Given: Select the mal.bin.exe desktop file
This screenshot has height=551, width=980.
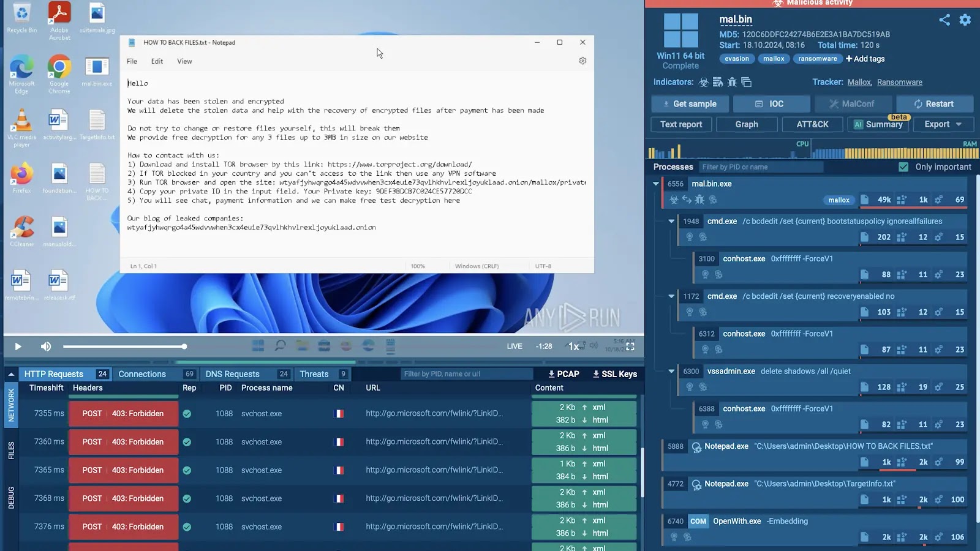Looking at the screenshot, I should (97, 71).
